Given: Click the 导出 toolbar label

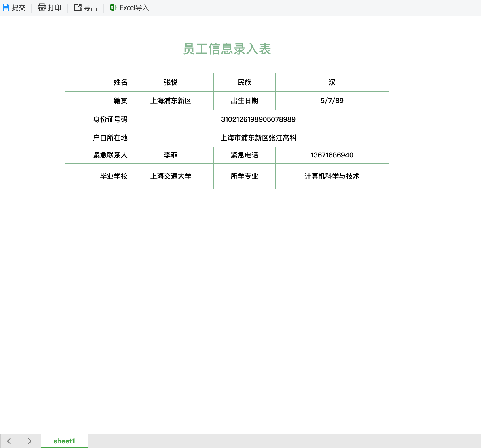Looking at the screenshot, I should (90, 8).
